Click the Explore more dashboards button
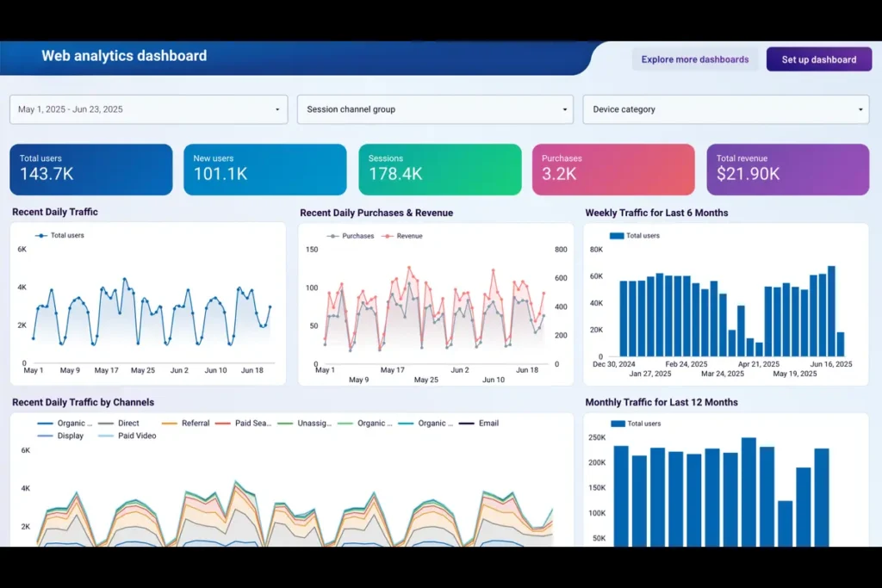 pos(695,59)
